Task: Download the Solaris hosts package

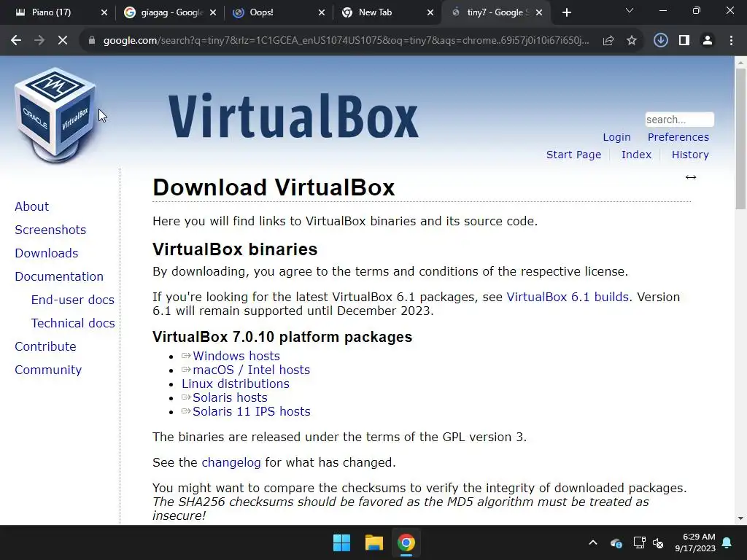Action: [230, 397]
